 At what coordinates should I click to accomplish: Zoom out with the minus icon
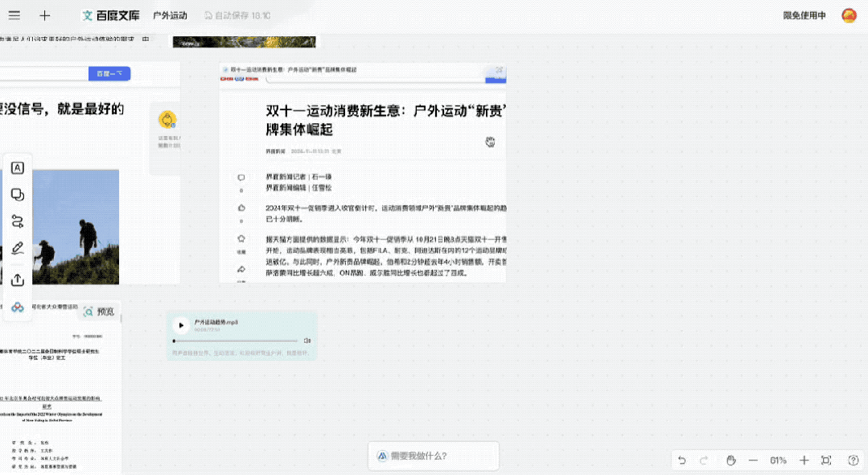click(x=753, y=460)
